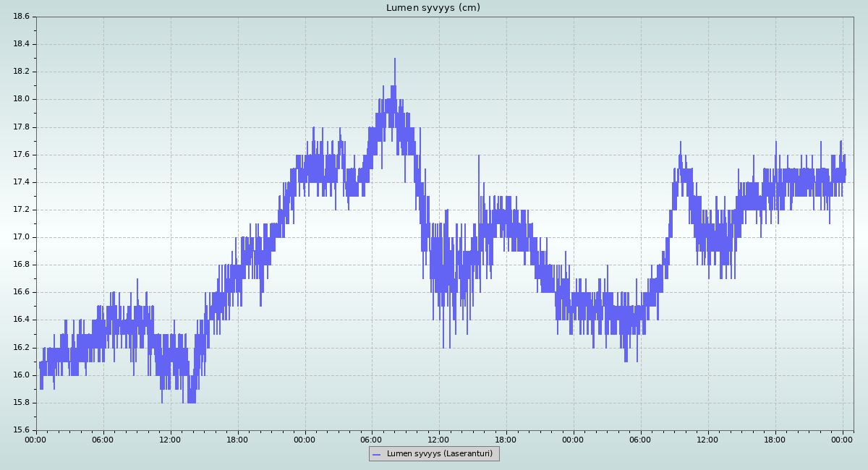The image size is (868, 470).
Task: Click the leftmost 00:00 time axis label
Action: coord(36,439)
